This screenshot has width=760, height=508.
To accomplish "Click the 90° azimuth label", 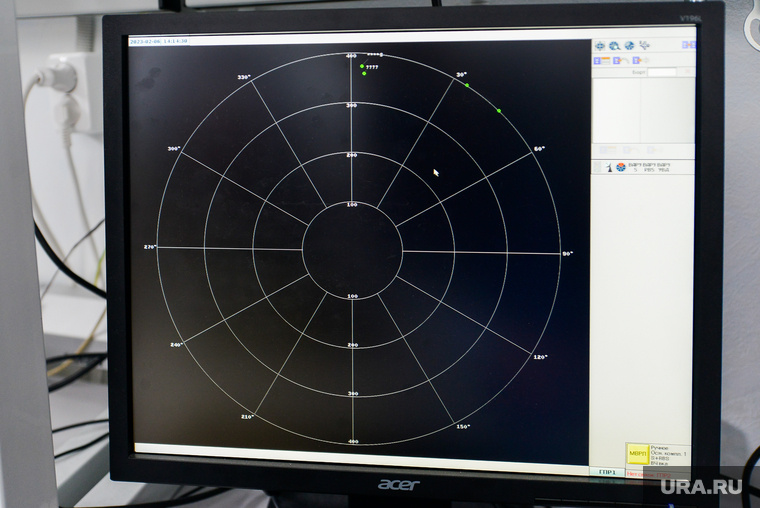I will coord(568,254).
